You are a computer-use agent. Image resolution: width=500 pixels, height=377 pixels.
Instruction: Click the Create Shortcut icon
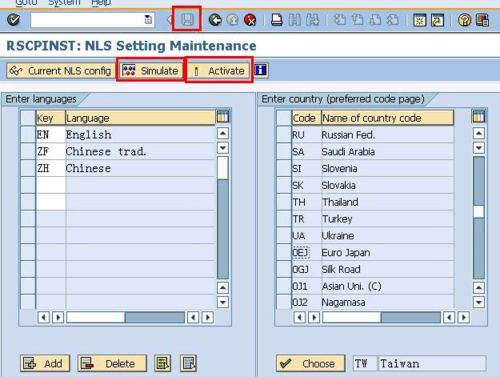click(x=437, y=20)
